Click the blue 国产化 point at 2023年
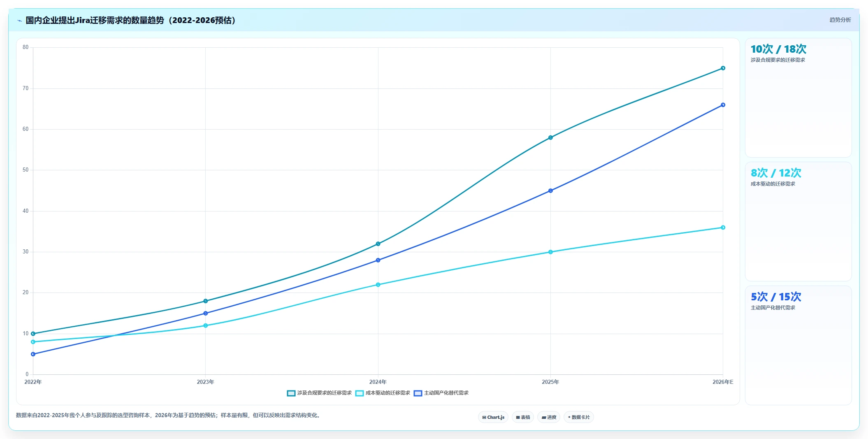This screenshot has height=439, width=868. [206, 314]
